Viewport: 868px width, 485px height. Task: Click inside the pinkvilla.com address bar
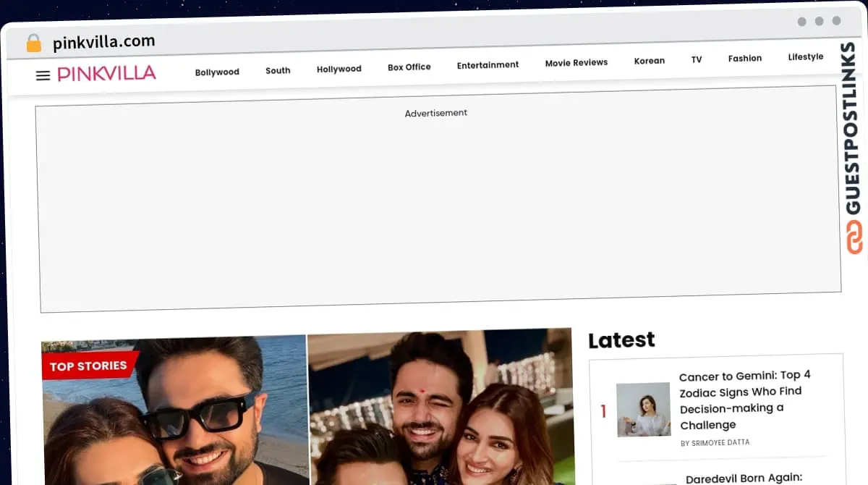point(103,41)
